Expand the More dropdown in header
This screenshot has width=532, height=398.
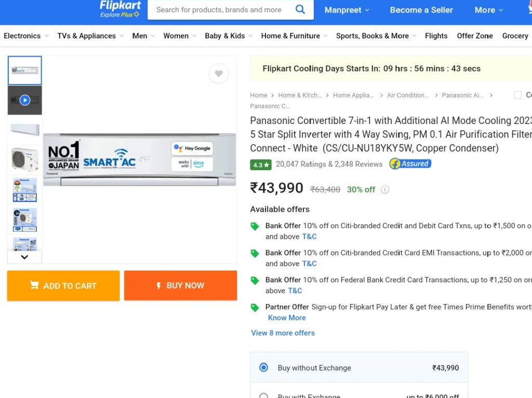488,10
